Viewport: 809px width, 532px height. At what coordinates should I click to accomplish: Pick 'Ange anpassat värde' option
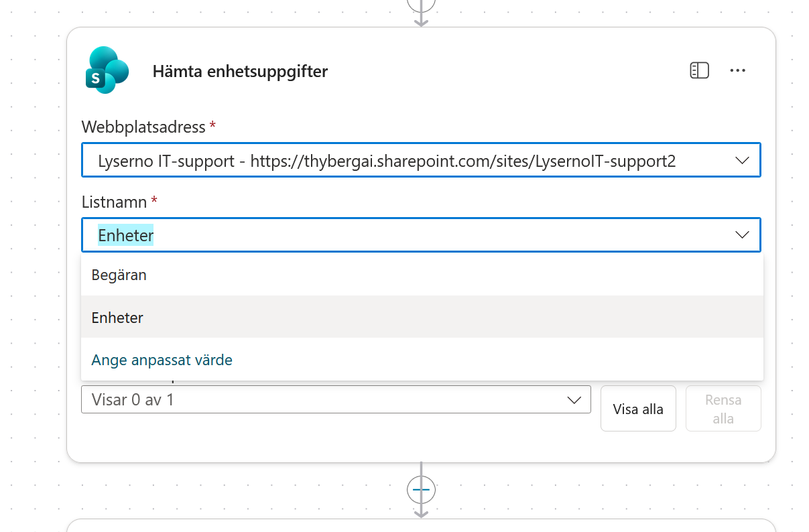[x=422, y=360]
